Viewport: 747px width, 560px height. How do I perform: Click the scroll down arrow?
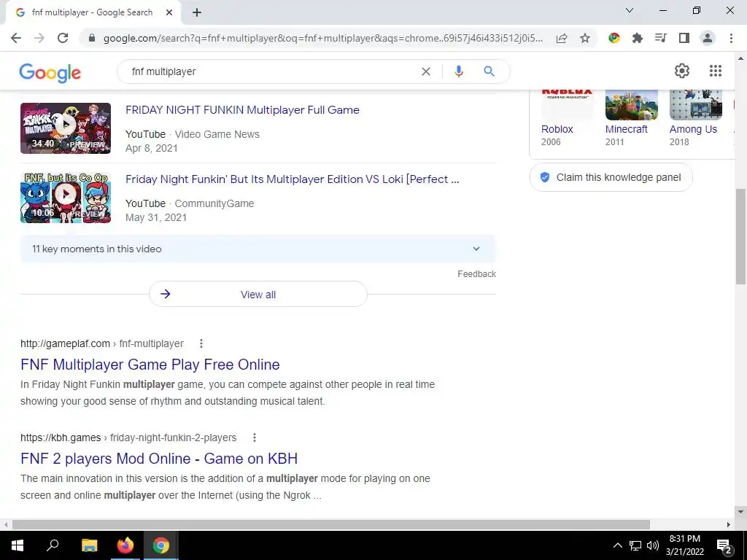(x=740, y=513)
